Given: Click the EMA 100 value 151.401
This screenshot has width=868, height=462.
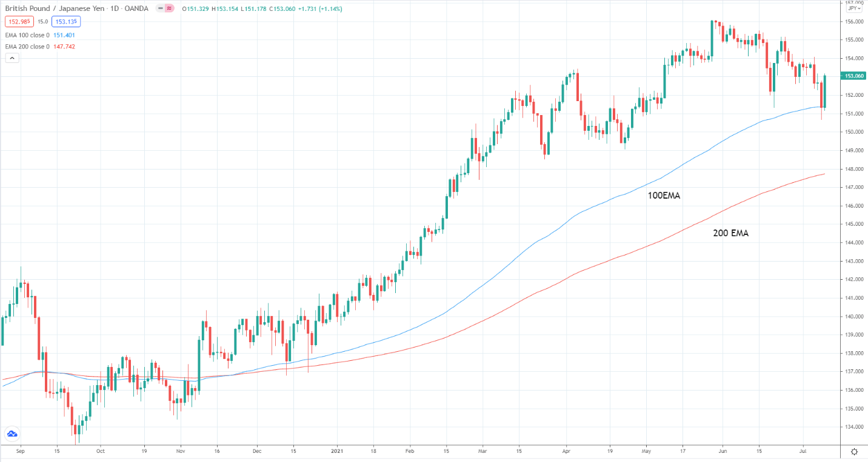Looking at the screenshot, I should [64, 35].
